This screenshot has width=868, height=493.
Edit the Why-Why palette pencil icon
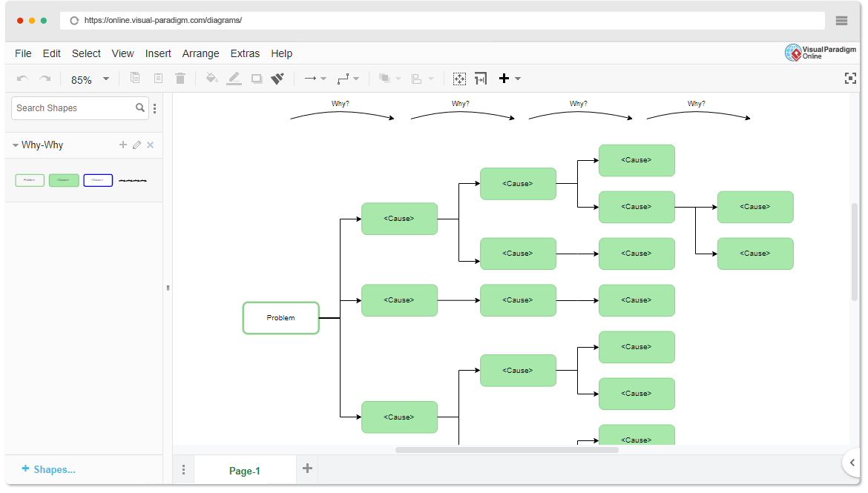[137, 145]
